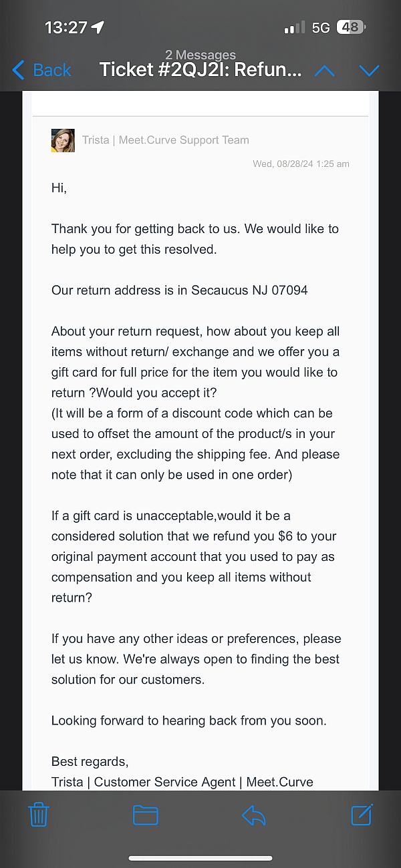This screenshot has height=868, width=401.
Task: Tap the Ticket #2QJ2I subject title
Action: coord(200,70)
